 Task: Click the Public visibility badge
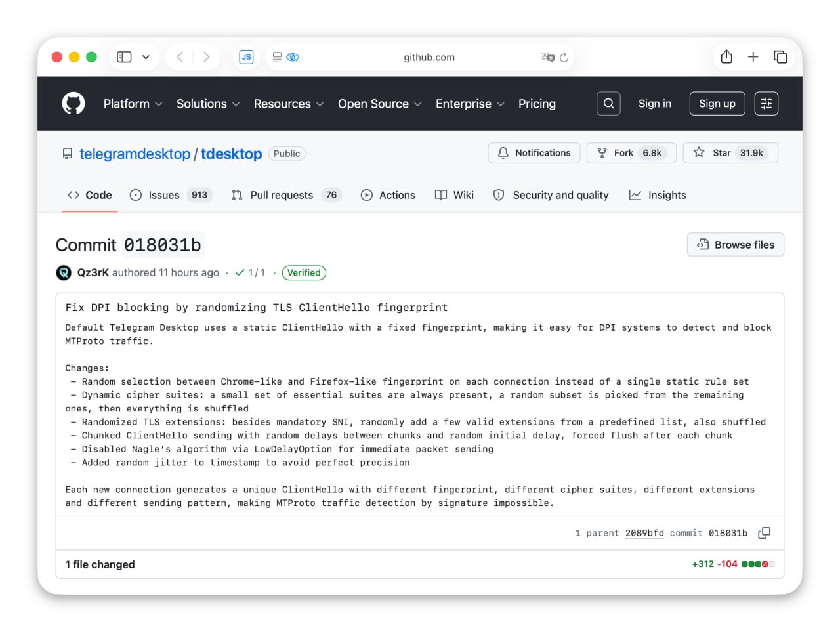(x=287, y=154)
